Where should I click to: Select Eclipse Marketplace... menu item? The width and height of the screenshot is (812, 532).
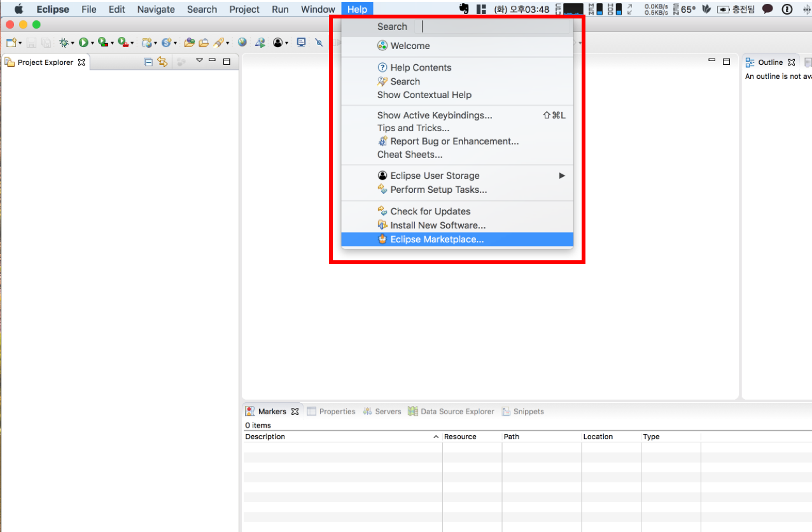click(x=437, y=239)
